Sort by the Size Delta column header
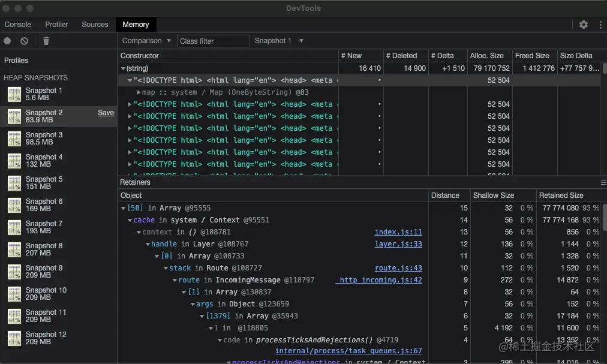The width and height of the screenshot is (607, 364). point(576,56)
